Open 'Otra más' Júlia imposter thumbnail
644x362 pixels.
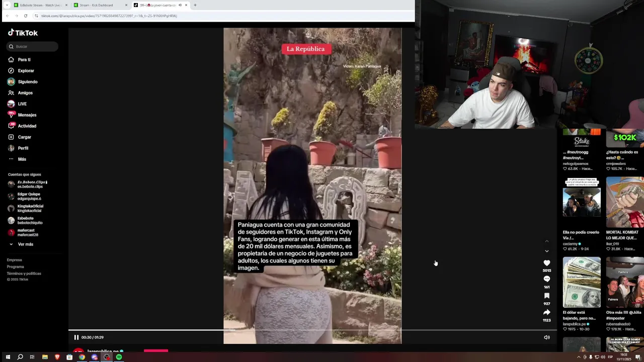625,283
